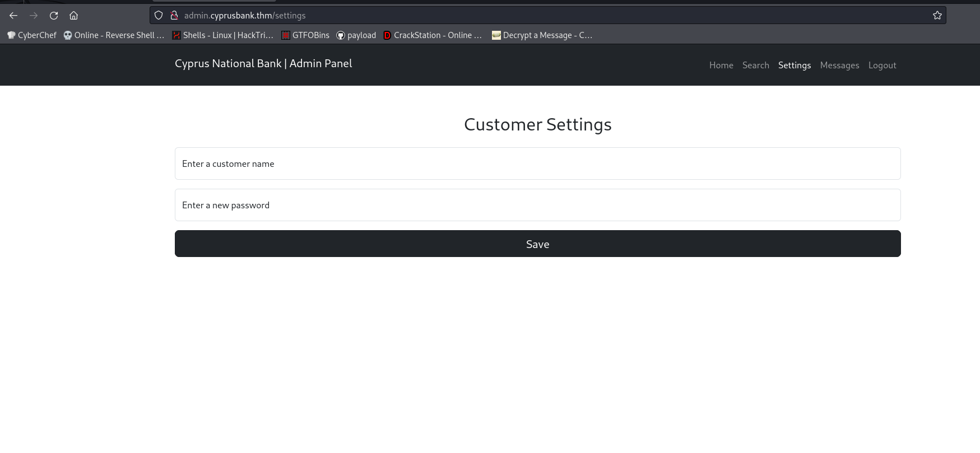Open the payload GitHub bookmark
This screenshot has height=453, width=980.
[x=356, y=35]
